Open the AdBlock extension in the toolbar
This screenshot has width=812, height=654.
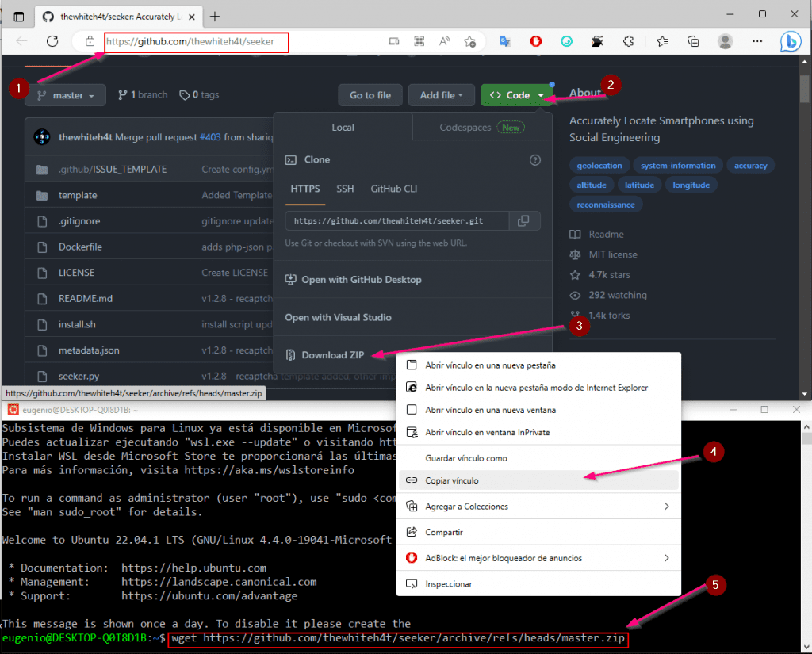point(535,41)
